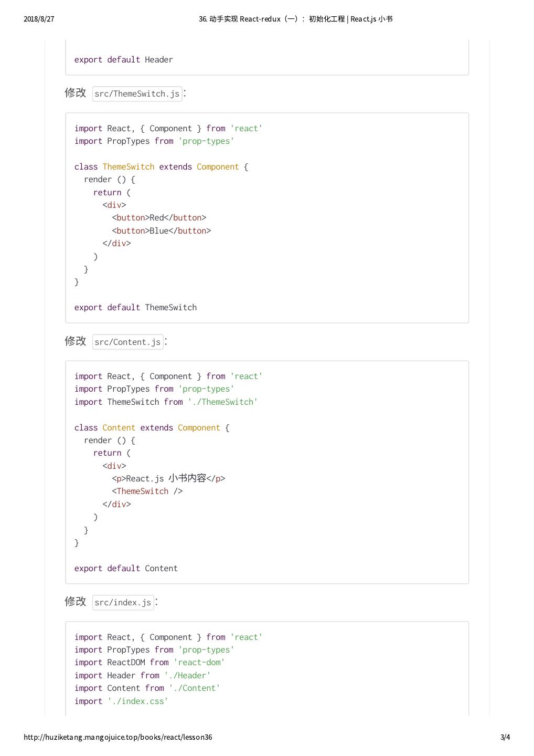The image size is (534, 756).
Task: Click the page title header text
Action: (x=295, y=19)
